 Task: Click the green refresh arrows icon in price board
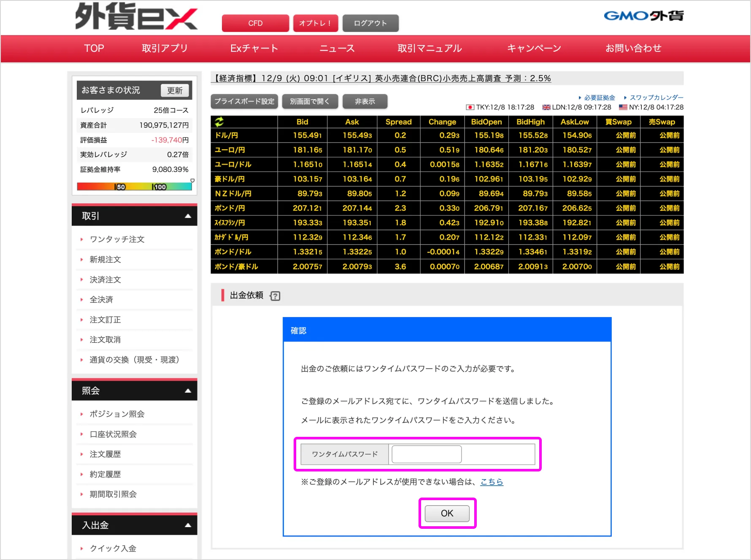(x=219, y=122)
